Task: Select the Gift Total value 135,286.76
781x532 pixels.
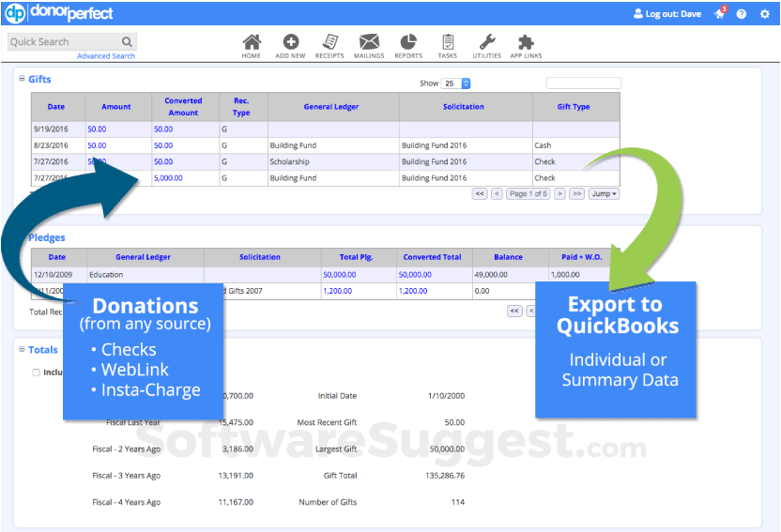Action: (x=445, y=476)
